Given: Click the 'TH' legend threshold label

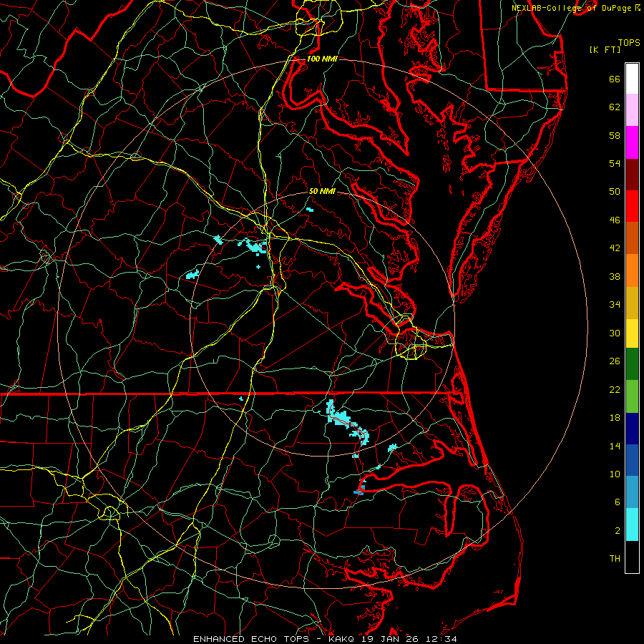Looking at the screenshot, I should click(x=615, y=559).
